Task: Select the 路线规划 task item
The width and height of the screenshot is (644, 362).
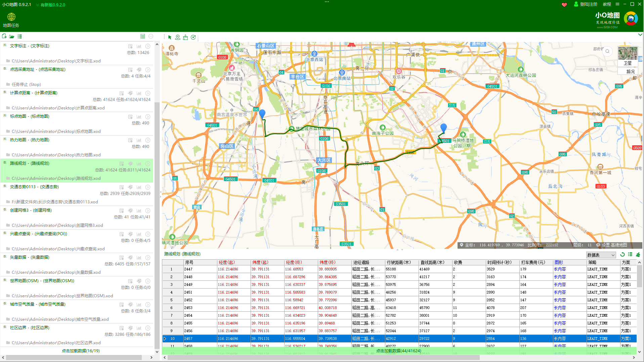Action: [x=77, y=170]
